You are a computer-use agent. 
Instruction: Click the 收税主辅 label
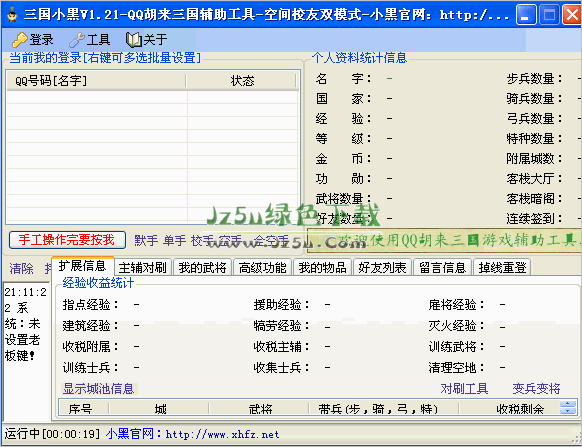[x=281, y=346]
